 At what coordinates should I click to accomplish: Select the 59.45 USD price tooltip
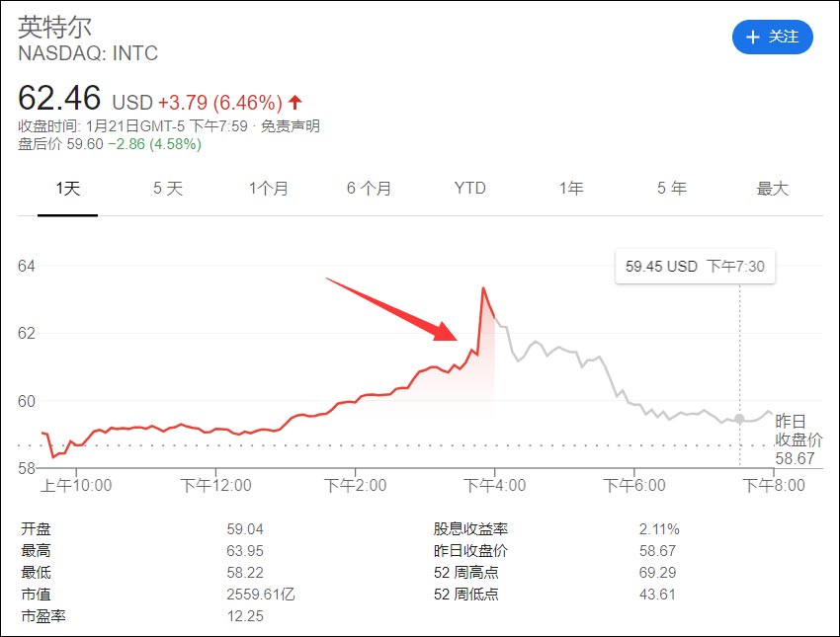pyautogui.click(x=695, y=266)
